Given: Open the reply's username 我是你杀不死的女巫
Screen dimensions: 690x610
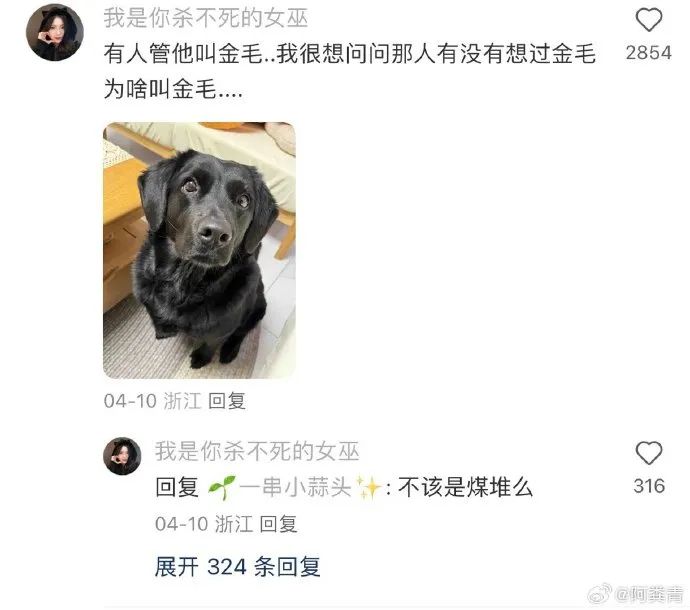Looking at the screenshot, I should 257,451.
